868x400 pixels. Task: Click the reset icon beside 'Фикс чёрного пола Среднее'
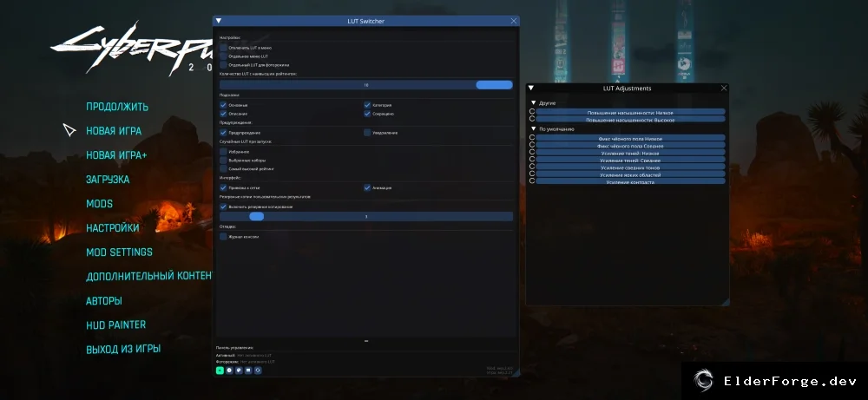point(532,145)
